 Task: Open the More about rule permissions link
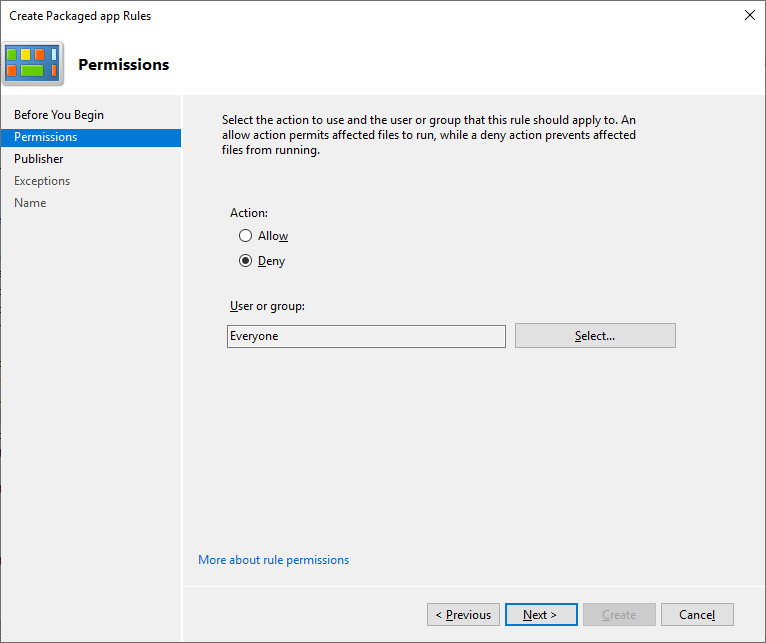(274, 560)
